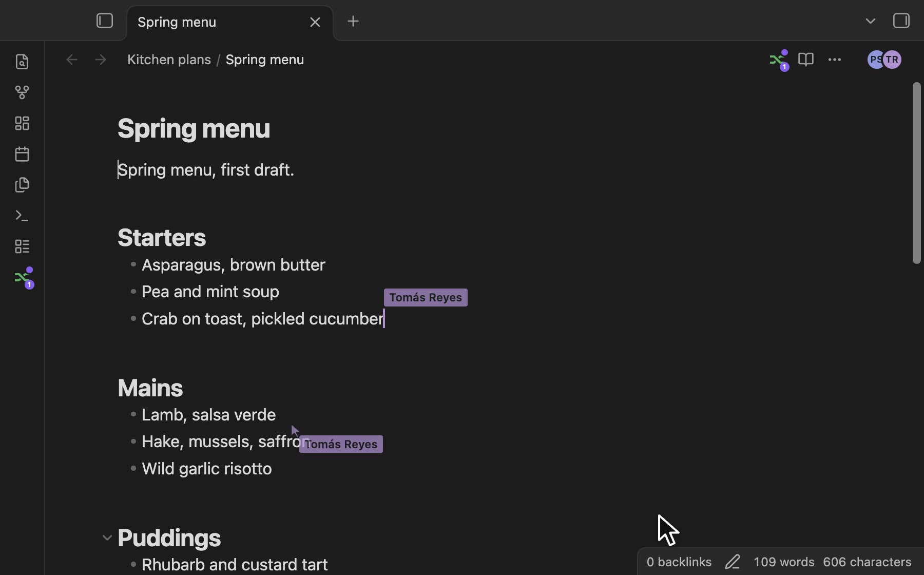This screenshot has width=924, height=575.
Task: Open the quick file search ribbon icon
Action: click(22, 62)
